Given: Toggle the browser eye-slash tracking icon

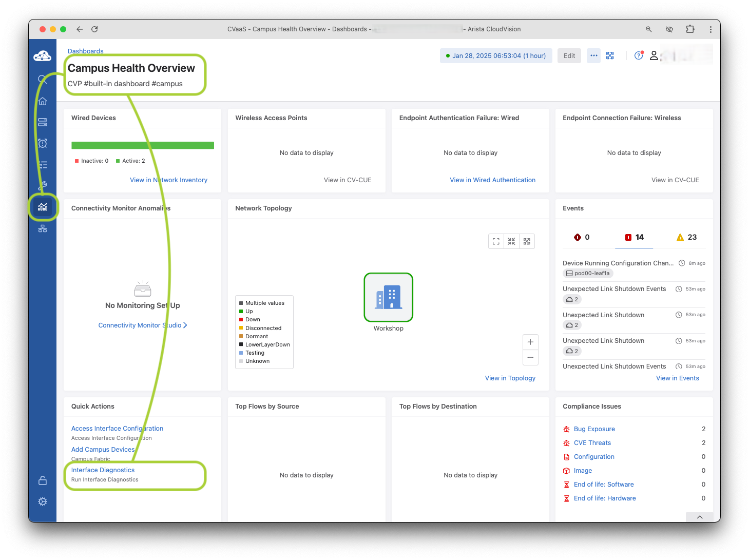Looking at the screenshot, I should (x=669, y=29).
